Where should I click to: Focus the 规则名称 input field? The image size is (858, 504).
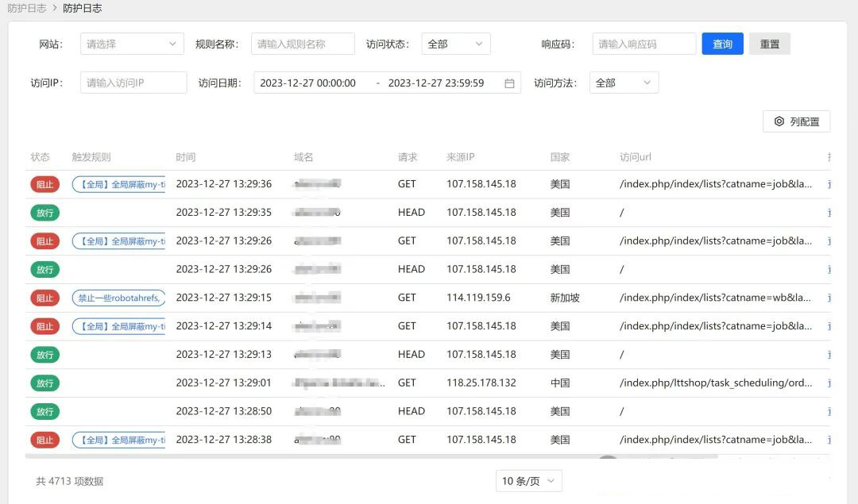pyautogui.click(x=303, y=44)
